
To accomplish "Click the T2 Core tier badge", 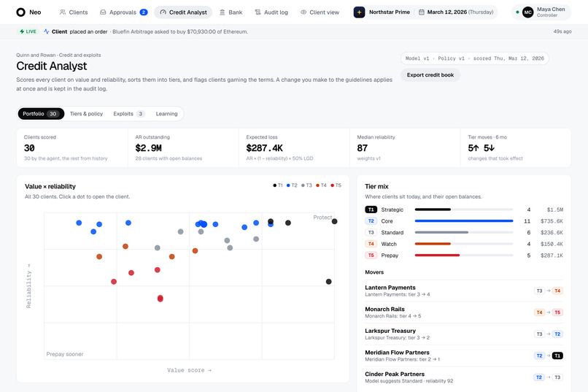I will click(371, 221).
